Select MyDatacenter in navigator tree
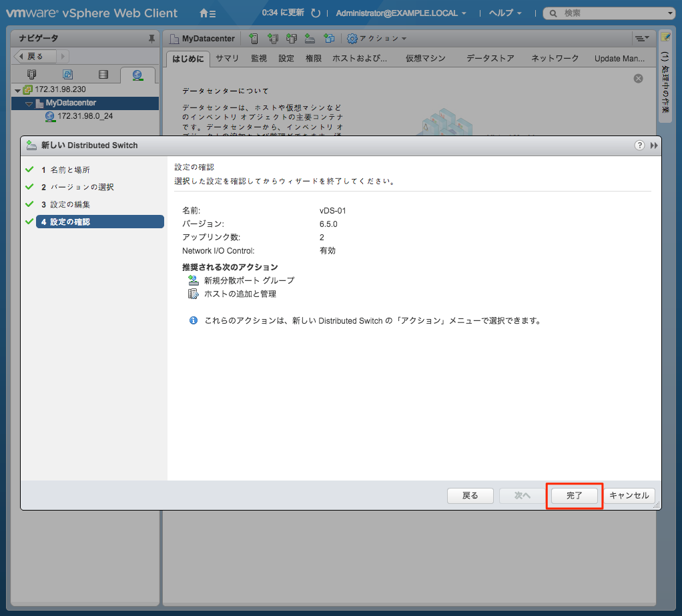This screenshot has height=616, width=682. [71, 103]
